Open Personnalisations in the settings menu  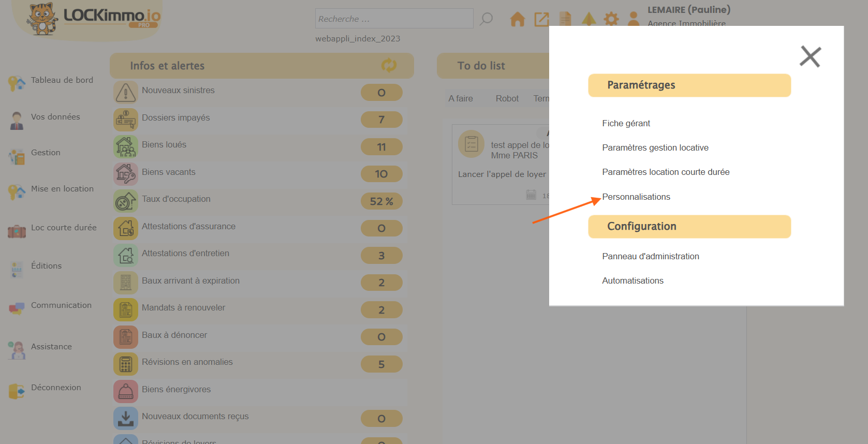(x=636, y=197)
